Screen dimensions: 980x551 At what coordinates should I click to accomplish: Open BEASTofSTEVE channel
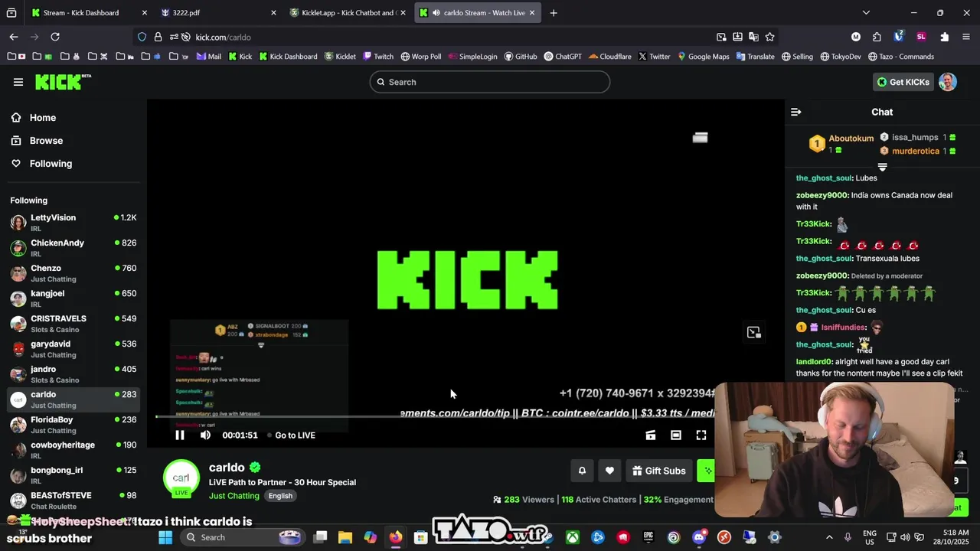tap(73, 500)
